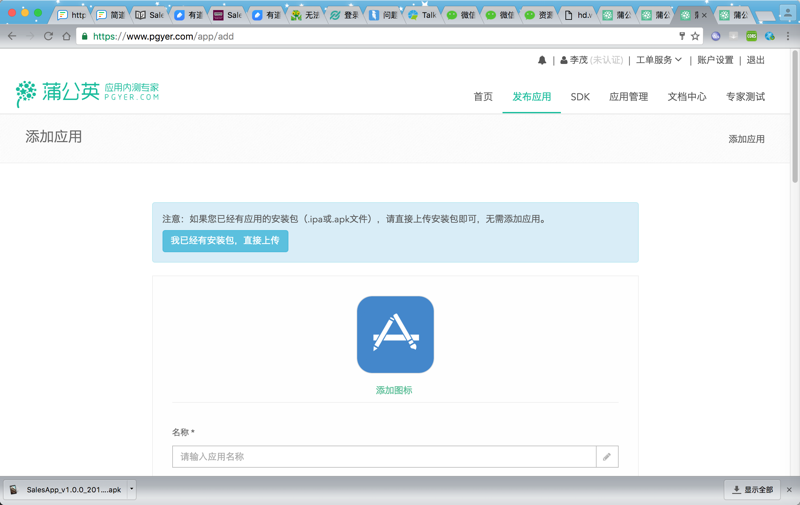Open the 应用管理 navigation item
Screen dimensions: 800x505
coord(629,97)
